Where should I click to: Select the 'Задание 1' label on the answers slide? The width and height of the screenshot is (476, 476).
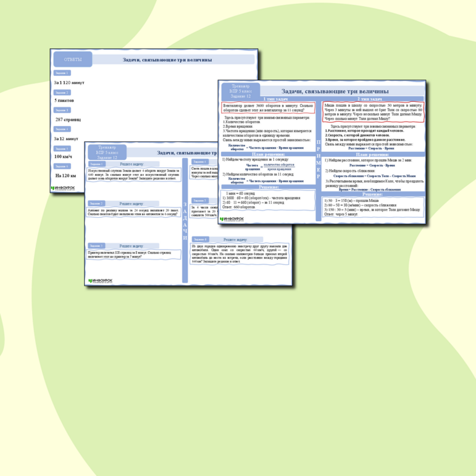click(x=62, y=73)
